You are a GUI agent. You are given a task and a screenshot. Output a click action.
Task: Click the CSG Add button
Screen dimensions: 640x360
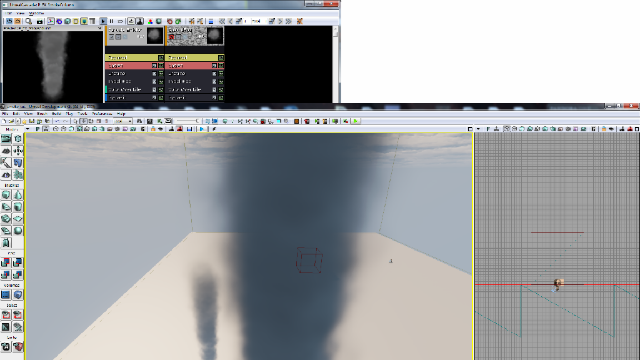pos(6,262)
